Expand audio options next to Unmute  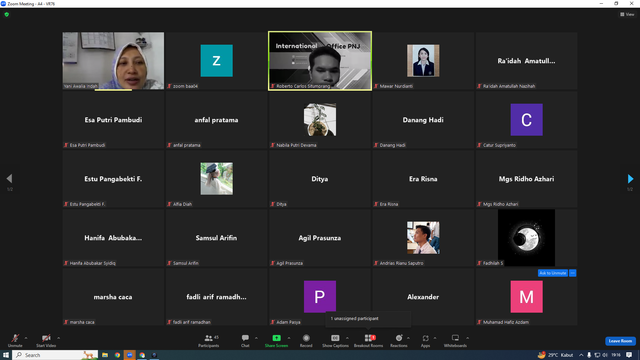(x=26, y=338)
